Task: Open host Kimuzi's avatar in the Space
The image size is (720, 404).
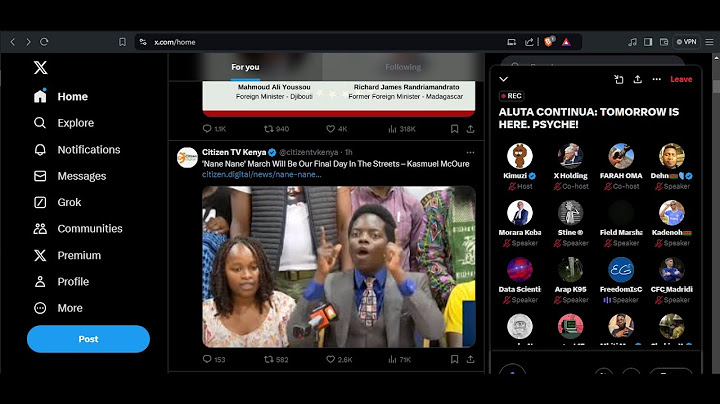Action: (x=520, y=156)
